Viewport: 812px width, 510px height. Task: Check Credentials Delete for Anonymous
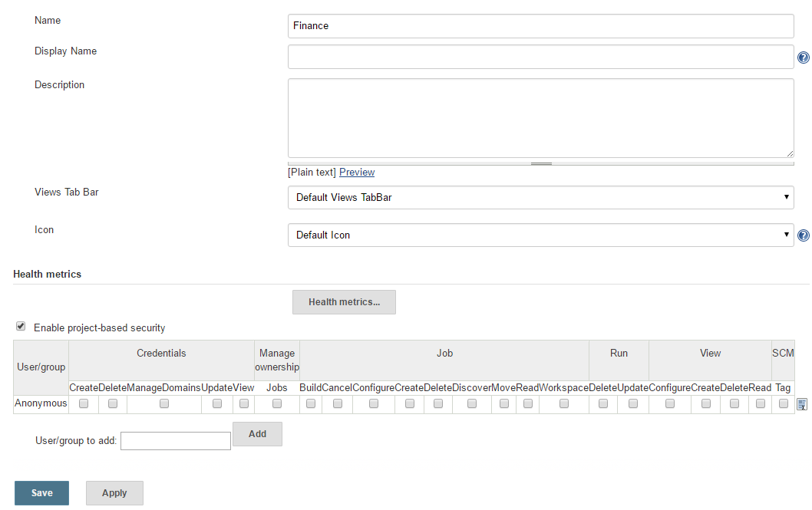tap(112, 403)
